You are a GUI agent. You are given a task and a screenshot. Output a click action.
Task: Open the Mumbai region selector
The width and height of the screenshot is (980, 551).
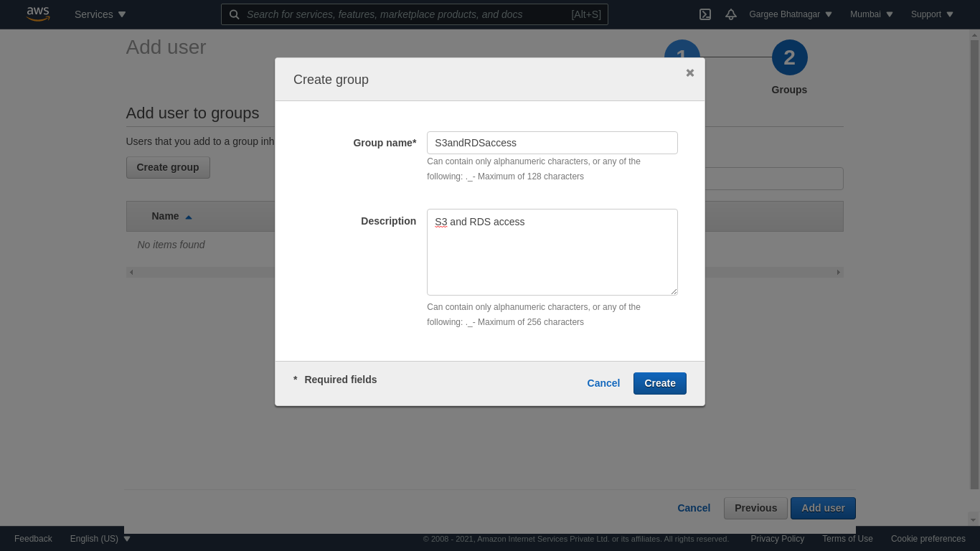point(872,14)
